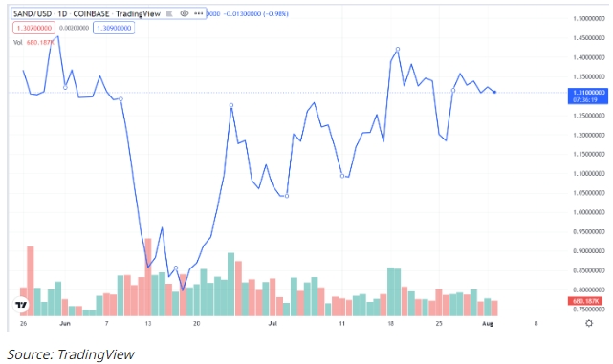This screenshot has width=613, height=364.
Task: Click the tallest red volume bar near June 13
Action: [x=148, y=277]
